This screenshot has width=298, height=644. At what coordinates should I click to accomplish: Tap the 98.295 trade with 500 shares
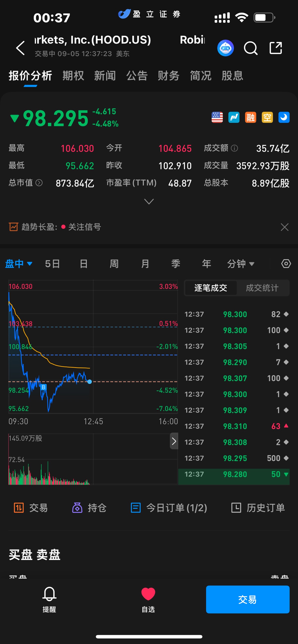(x=237, y=458)
